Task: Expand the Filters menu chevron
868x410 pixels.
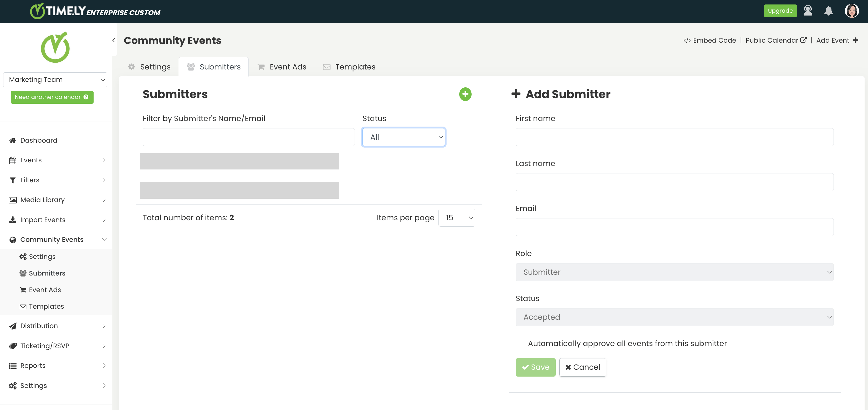Action: tap(104, 180)
